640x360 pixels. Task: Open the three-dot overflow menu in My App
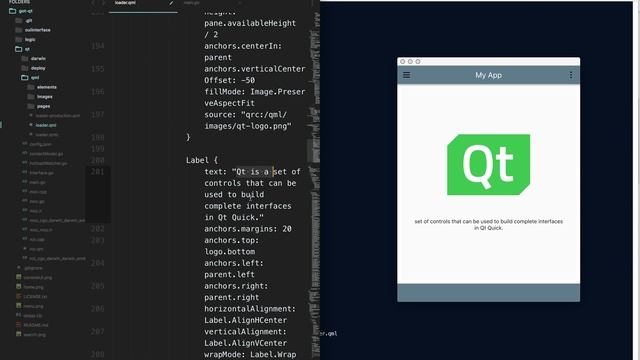tap(571, 75)
